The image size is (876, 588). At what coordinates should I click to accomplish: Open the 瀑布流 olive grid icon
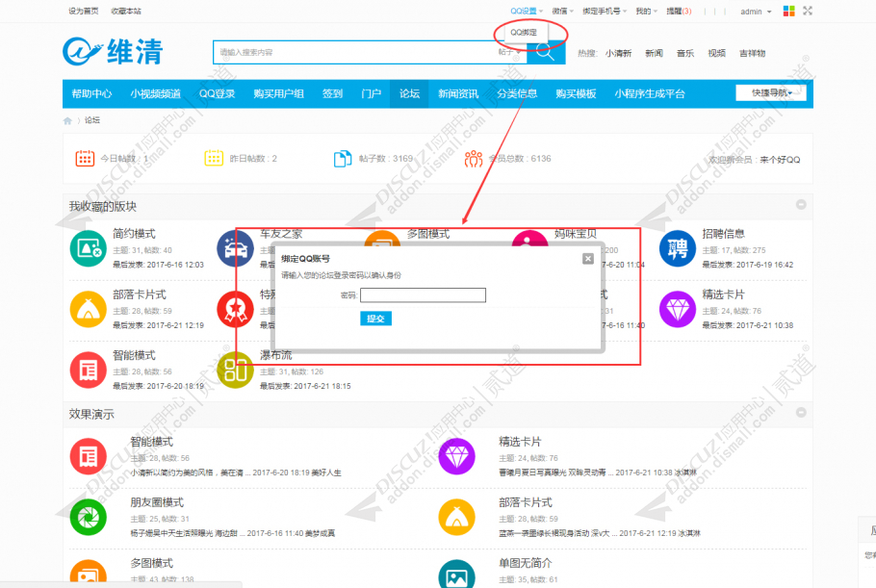point(235,371)
